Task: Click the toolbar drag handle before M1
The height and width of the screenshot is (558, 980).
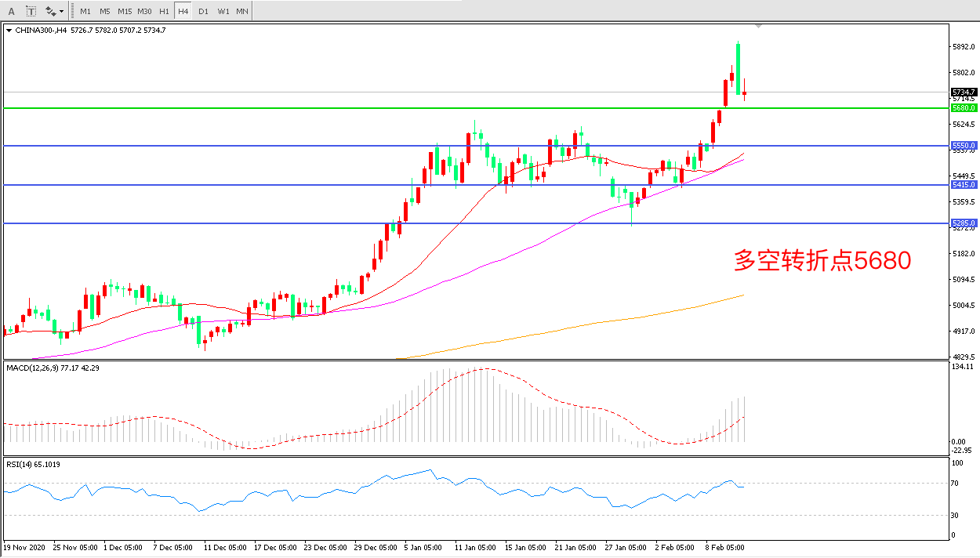Action: (73, 11)
